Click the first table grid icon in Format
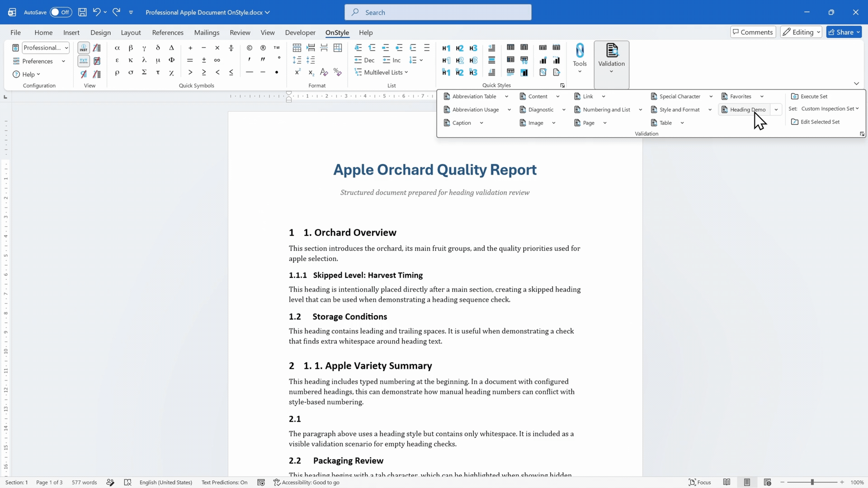868x488 pixels. click(297, 47)
